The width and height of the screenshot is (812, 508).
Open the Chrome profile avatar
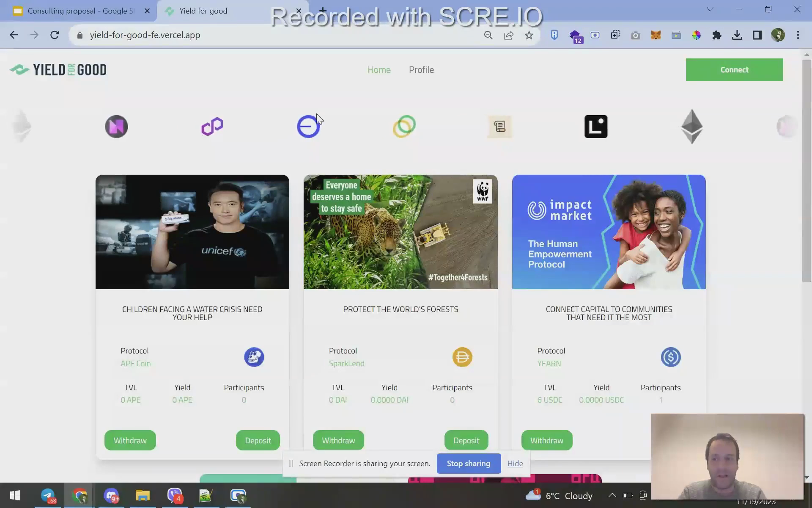pos(778,35)
